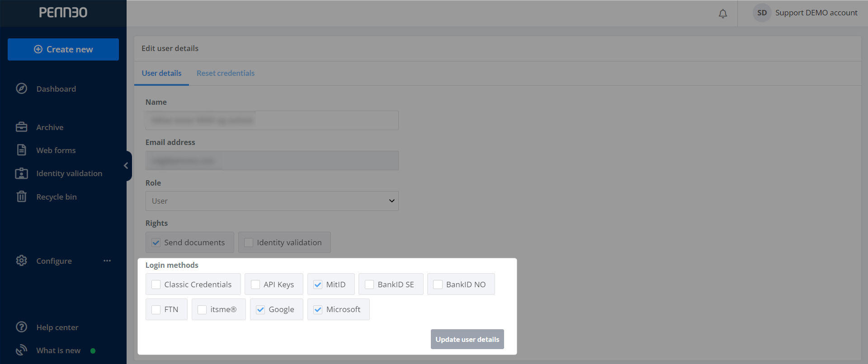This screenshot has width=868, height=364.
Task: Open What is new broadcast icon
Action: pyautogui.click(x=22, y=350)
